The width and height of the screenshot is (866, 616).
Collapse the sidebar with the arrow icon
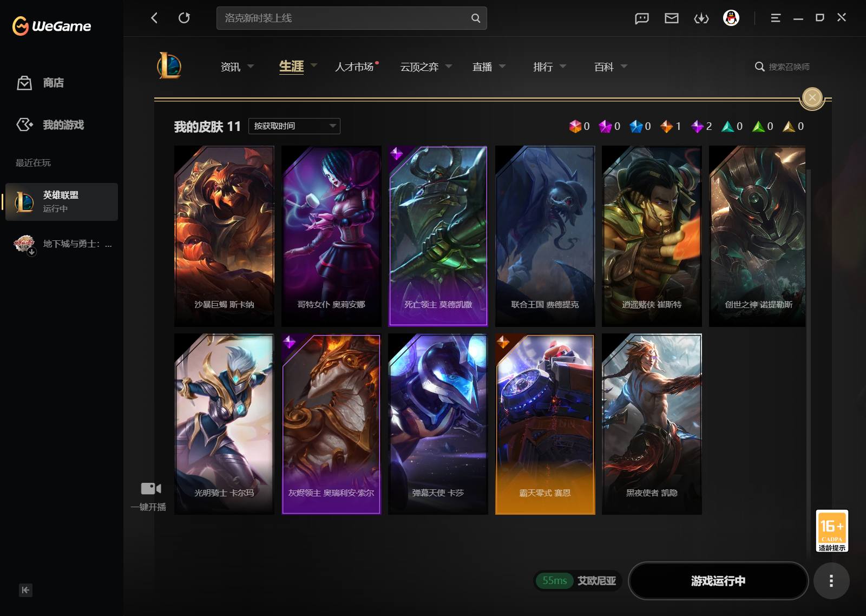click(25, 590)
